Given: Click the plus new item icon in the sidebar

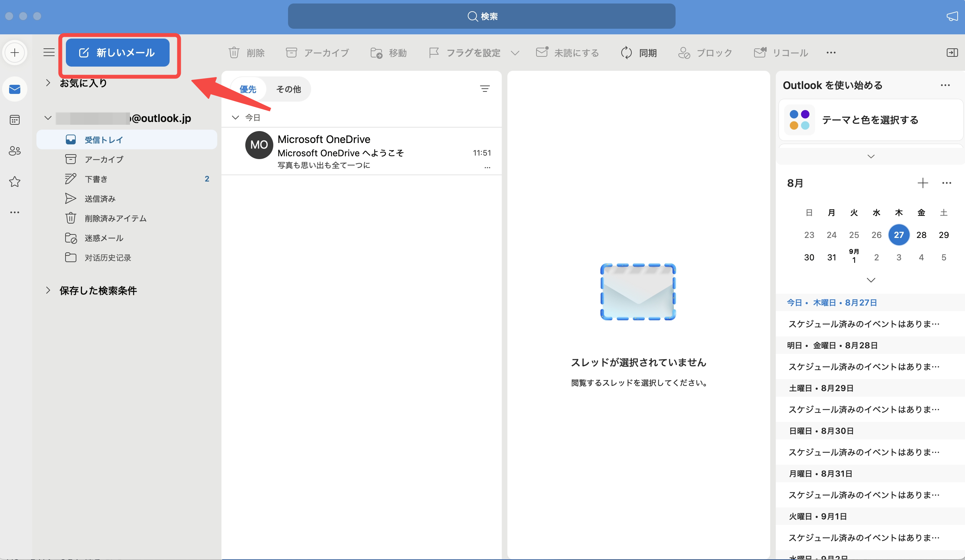Looking at the screenshot, I should (x=15, y=53).
